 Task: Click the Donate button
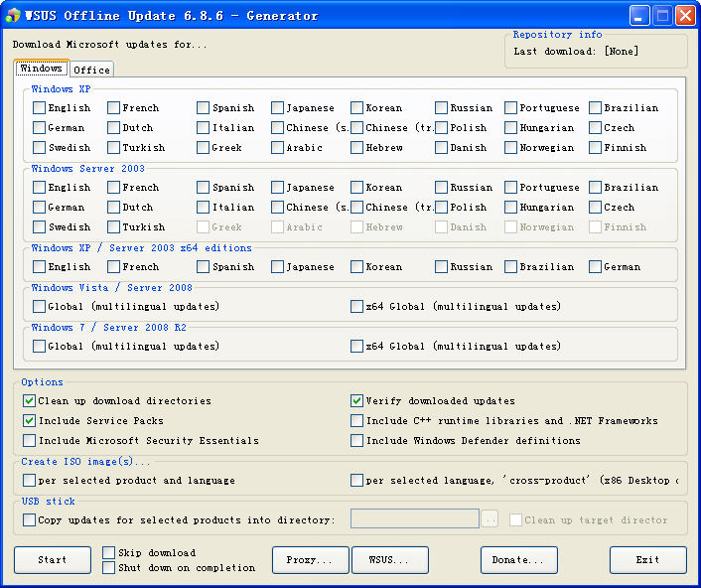coord(517,560)
